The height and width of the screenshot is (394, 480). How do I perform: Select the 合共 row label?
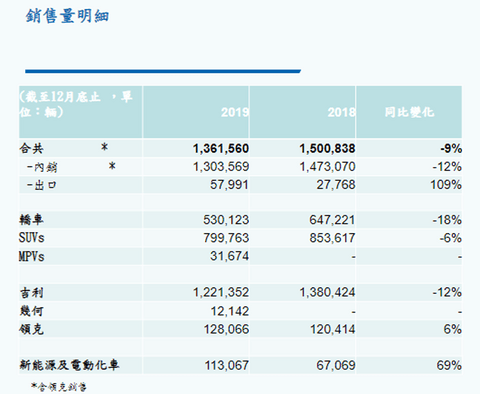(x=32, y=149)
